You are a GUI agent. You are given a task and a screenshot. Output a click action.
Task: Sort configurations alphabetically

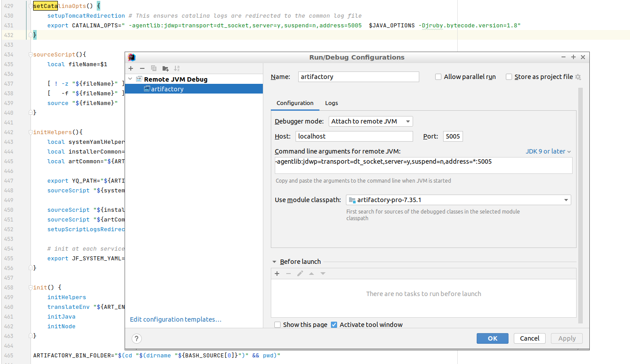pos(177,68)
